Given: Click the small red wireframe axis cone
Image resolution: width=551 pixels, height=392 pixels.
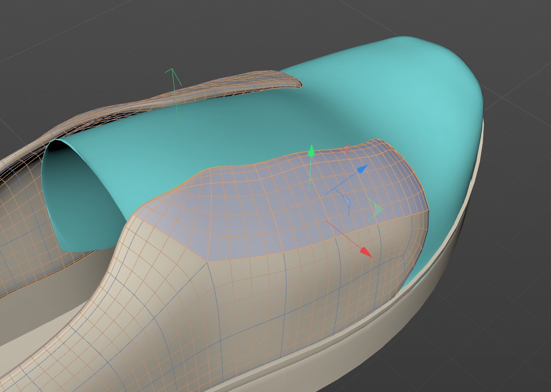Looking at the screenshot, I should tap(345, 150).
